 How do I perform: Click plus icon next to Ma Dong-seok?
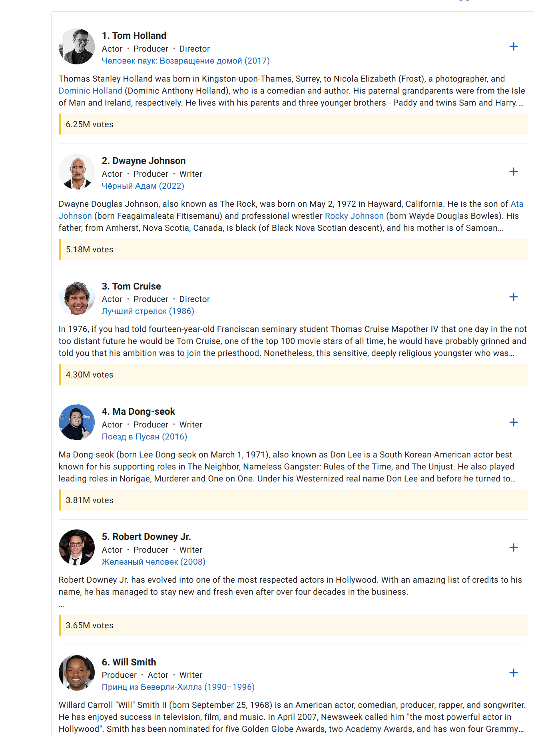pyautogui.click(x=513, y=422)
